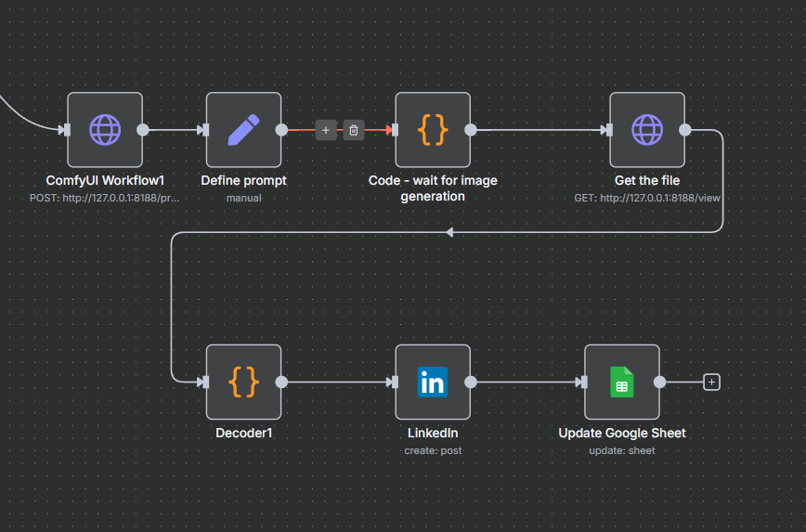Screen dimensions: 806x532
Task: Click the "create: post" subtitle under LinkedIn
Action: point(433,450)
